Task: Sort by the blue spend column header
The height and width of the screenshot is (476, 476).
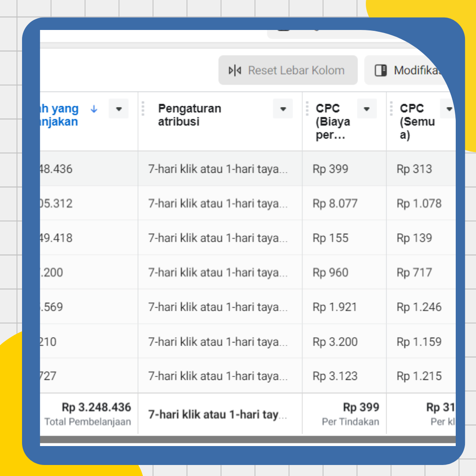Action: coord(59,115)
